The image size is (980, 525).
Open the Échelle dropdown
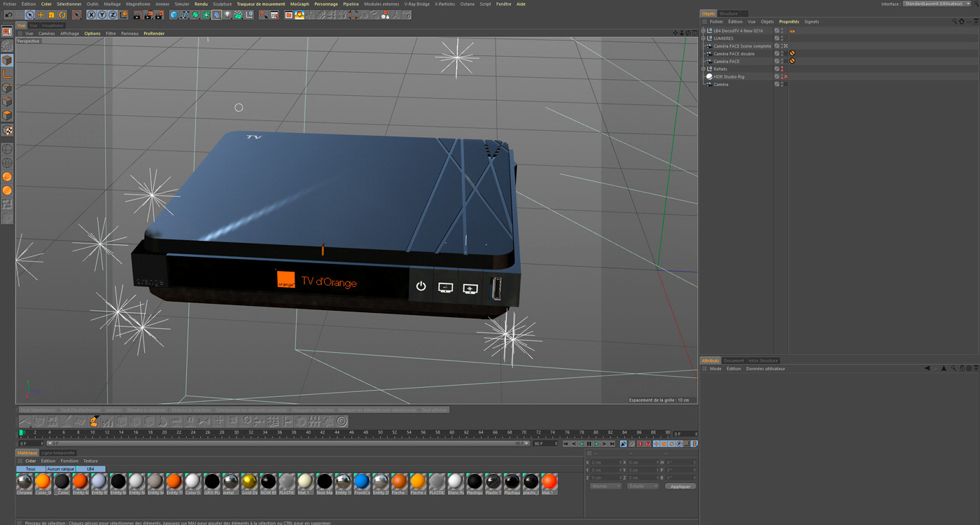(x=643, y=486)
